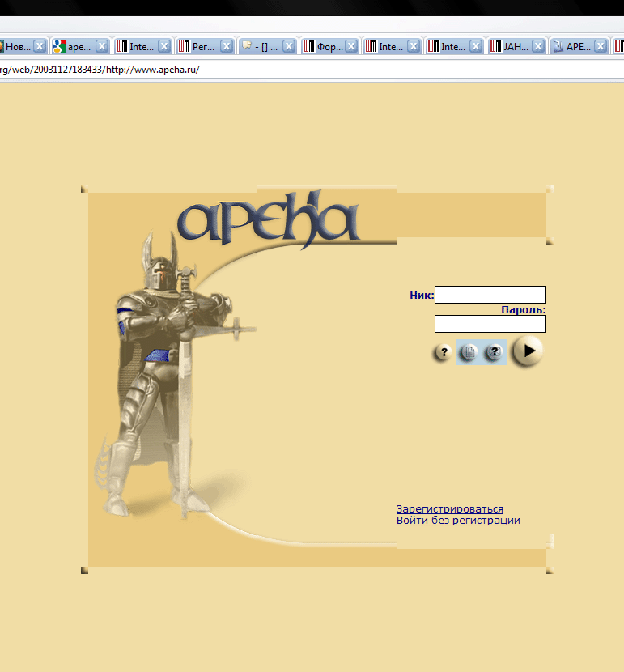This screenshot has height=672, width=624.
Task: Close the - [] ... tab
Action: (x=289, y=46)
